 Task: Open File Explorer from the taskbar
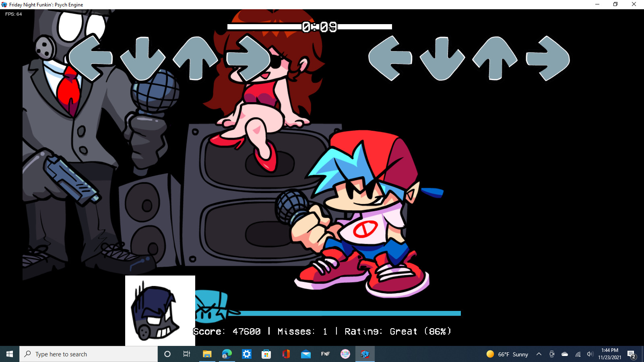click(207, 354)
